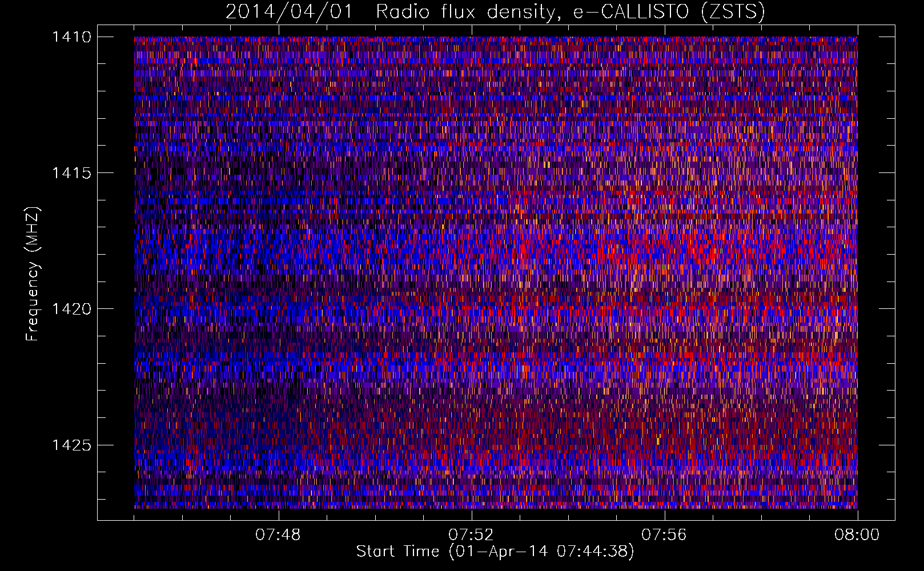Click the 07:48 time tick label

(278, 535)
